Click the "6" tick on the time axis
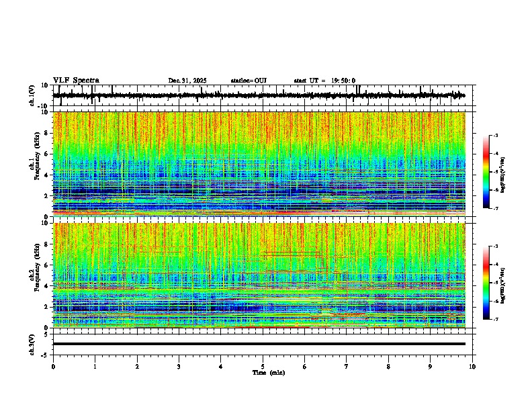 point(305,367)
